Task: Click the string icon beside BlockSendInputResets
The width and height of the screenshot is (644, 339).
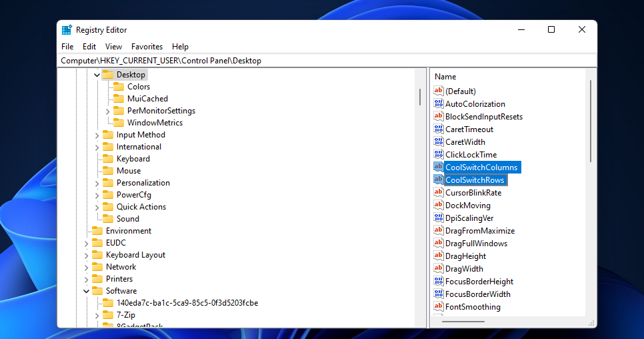Action: (438, 116)
